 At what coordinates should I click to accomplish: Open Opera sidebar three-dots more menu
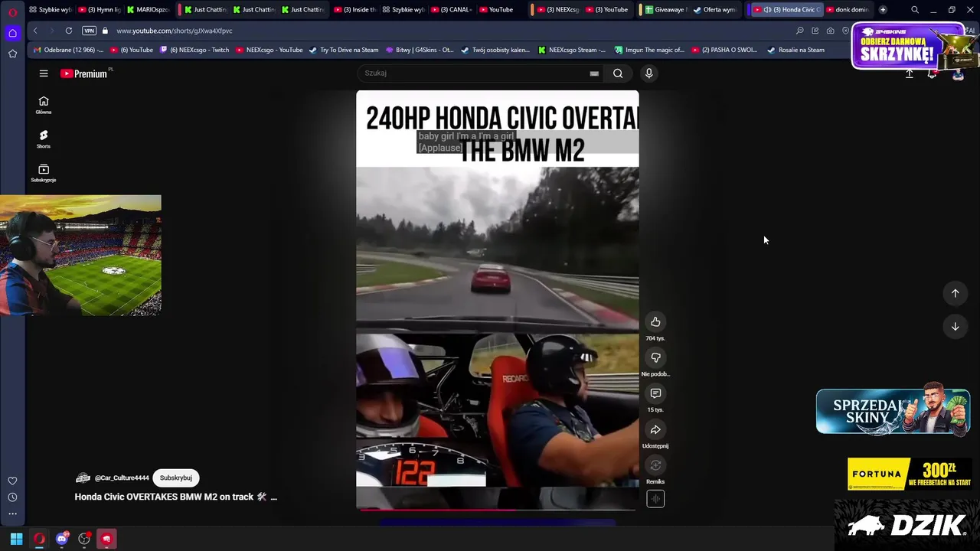(12, 514)
